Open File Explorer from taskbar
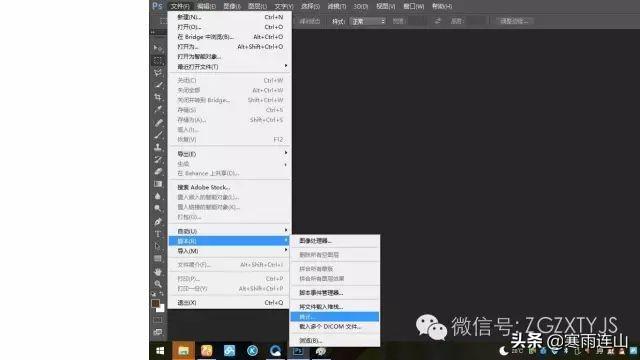 click(183, 351)
